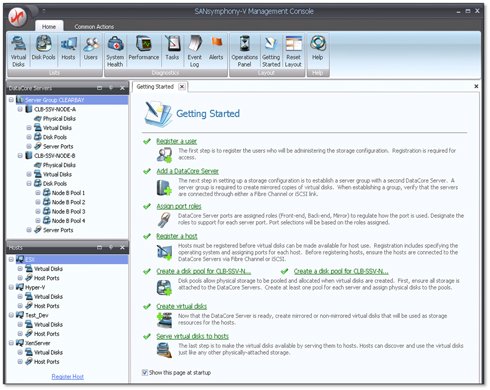Click the disk pool creation icon
This screenshot has width=490, height=390.
164,287
